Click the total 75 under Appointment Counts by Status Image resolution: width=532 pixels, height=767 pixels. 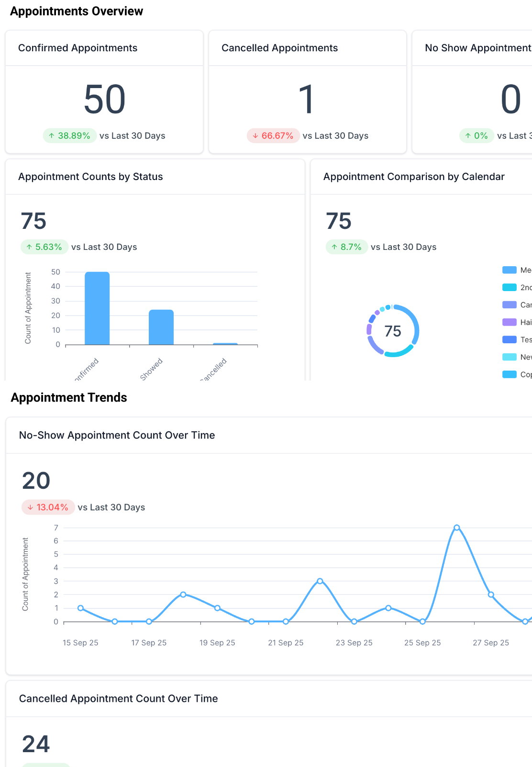(x=33, y=221)
